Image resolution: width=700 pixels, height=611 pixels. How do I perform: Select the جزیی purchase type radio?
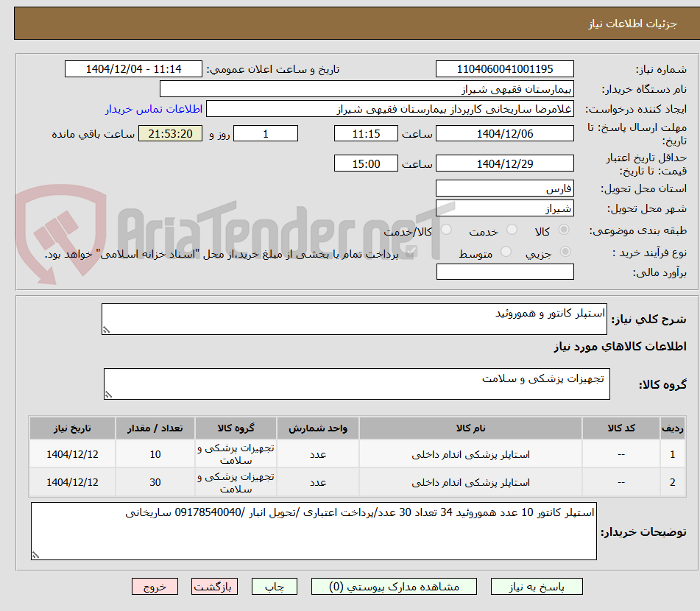click(x=565, y=252)
